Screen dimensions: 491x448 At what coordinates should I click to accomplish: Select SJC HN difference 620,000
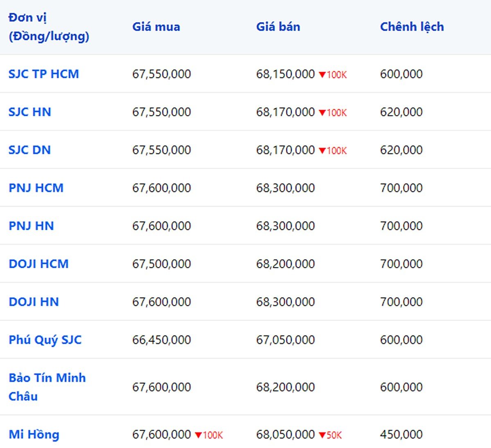point(401,112)
